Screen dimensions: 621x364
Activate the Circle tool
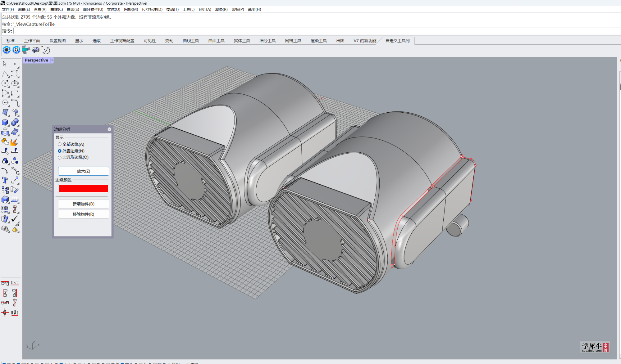(x=5, y=83)
